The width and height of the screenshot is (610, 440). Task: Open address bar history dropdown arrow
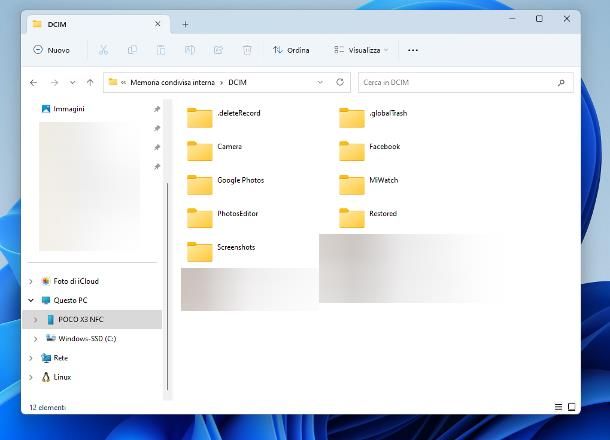click(320, 82)
